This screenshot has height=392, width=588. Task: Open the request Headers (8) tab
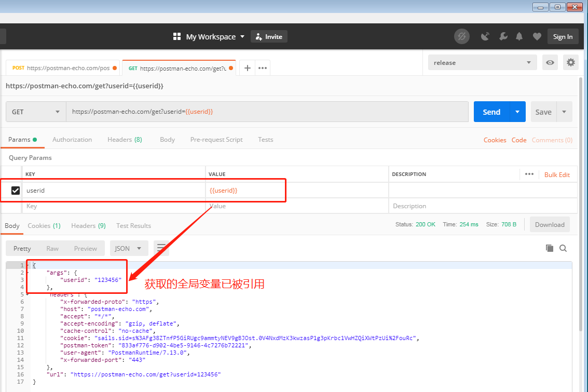click(x=125, y=140)
